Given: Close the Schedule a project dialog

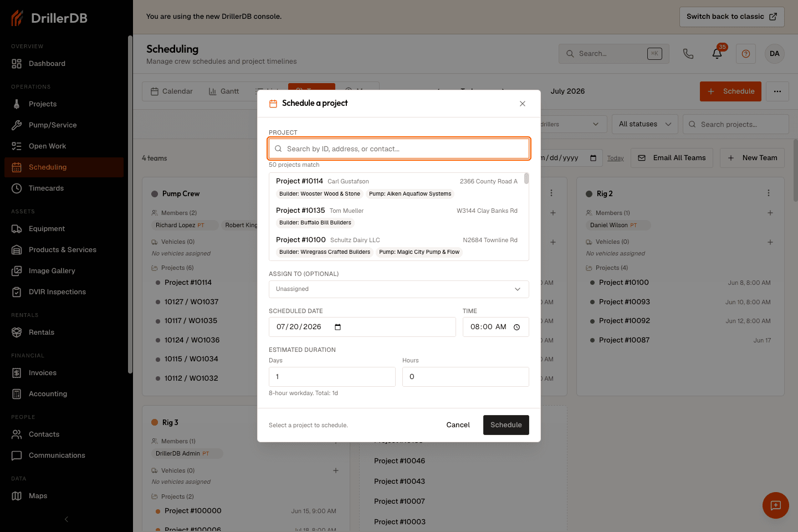Looking at the screenshot, I should [x=523, y=104].
